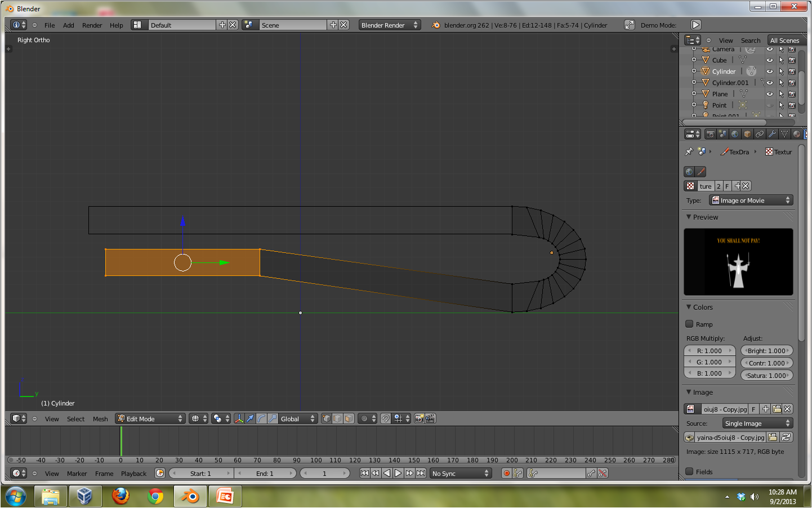Open the Add menu
Image resolution: width=812 pixels, height=508 pixels.
click(69, 25)
